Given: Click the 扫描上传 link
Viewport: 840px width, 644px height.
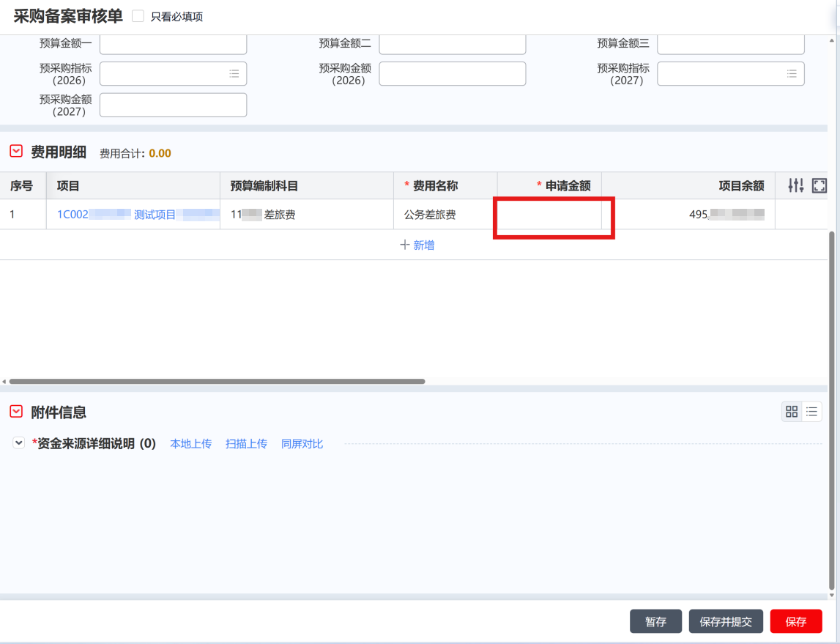Looking at the screenshot, I should point(246,444).
